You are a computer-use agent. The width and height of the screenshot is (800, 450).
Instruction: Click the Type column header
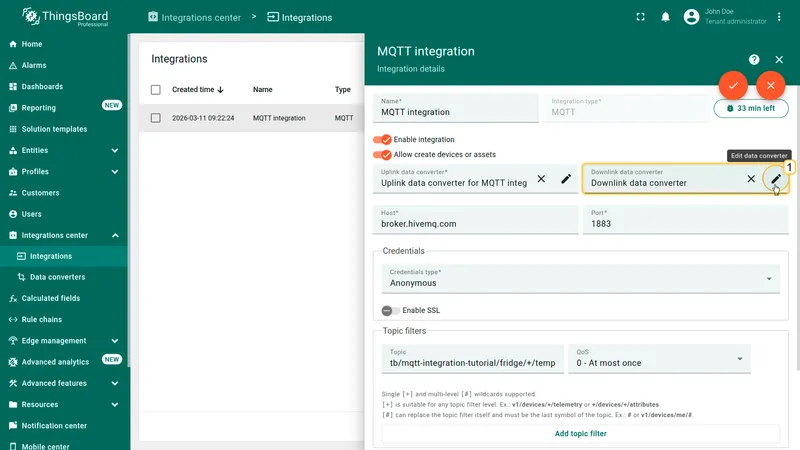(343, 90)
